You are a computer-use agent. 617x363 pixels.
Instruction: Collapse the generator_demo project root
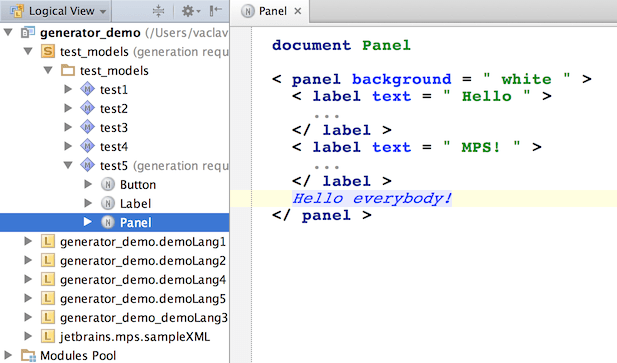8,32
